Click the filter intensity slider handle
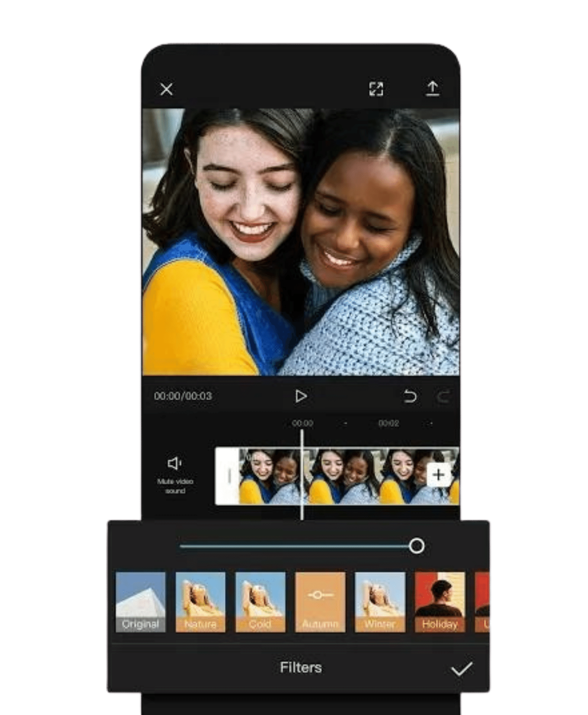588x715 pixels. click(x=416, y=546)
